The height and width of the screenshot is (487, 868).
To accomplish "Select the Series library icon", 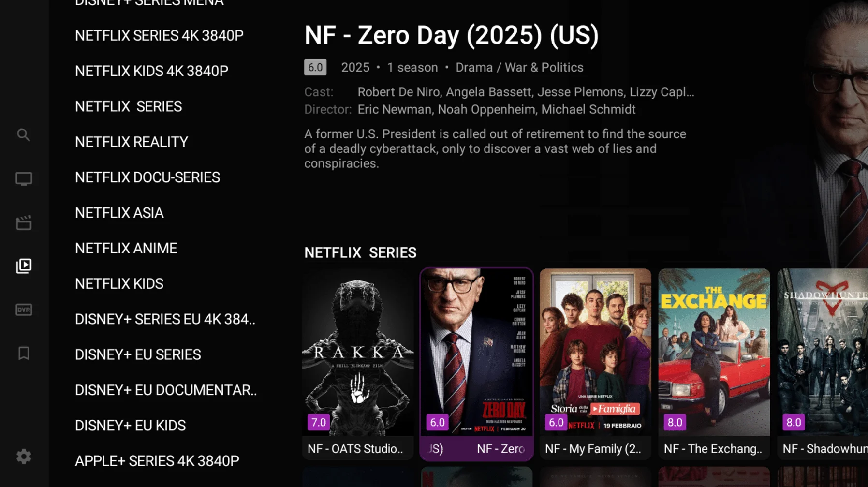I will [x=23, y=266].
